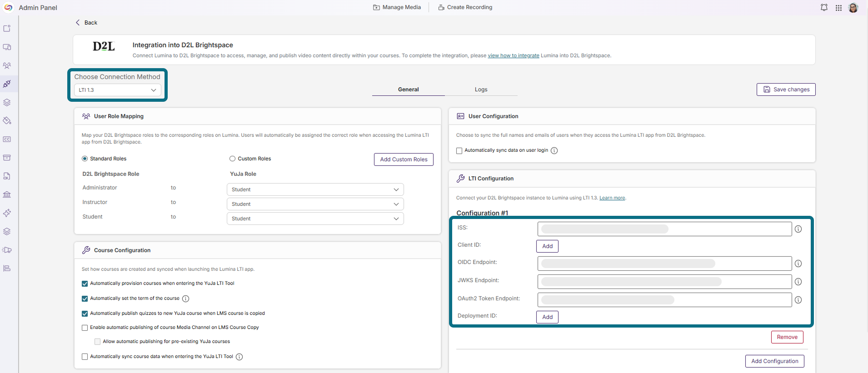Show info for sync data on user login
This screenshot has width=868, height=373.
[x=554, y=151]
